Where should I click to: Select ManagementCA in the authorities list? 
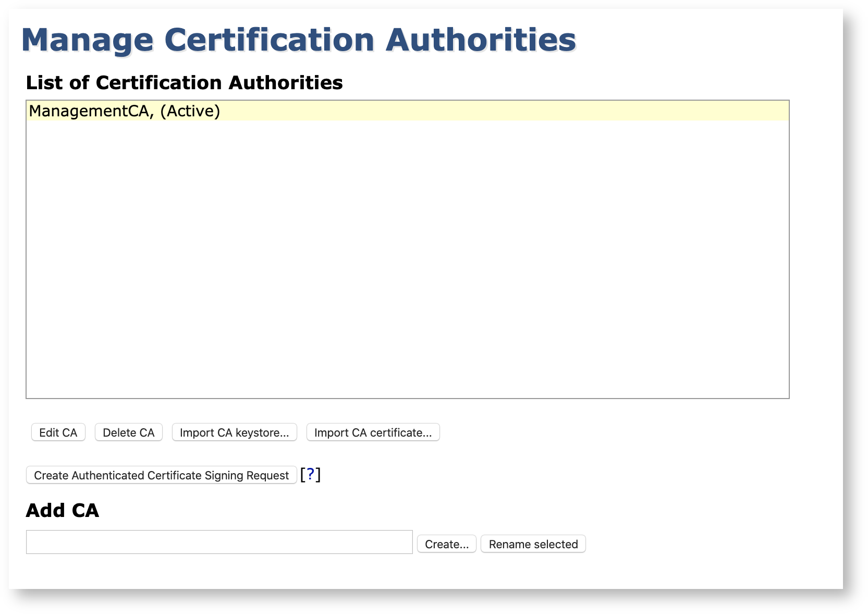[x=89, y=111]
